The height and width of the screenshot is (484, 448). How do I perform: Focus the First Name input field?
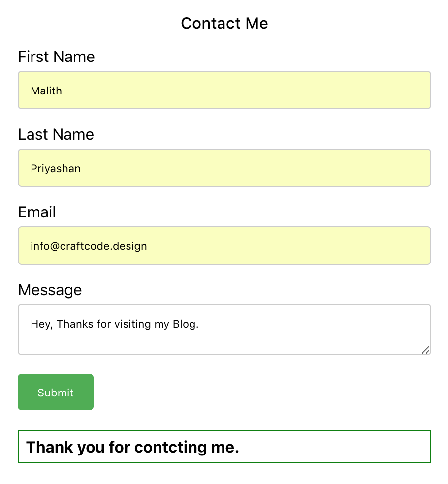pyautogui.click(x=224, y=90)
